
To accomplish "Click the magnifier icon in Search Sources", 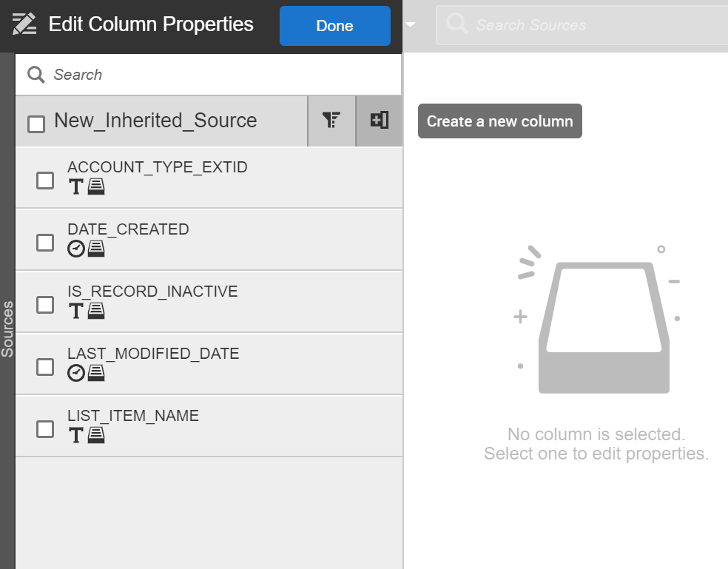I will 457,25.
